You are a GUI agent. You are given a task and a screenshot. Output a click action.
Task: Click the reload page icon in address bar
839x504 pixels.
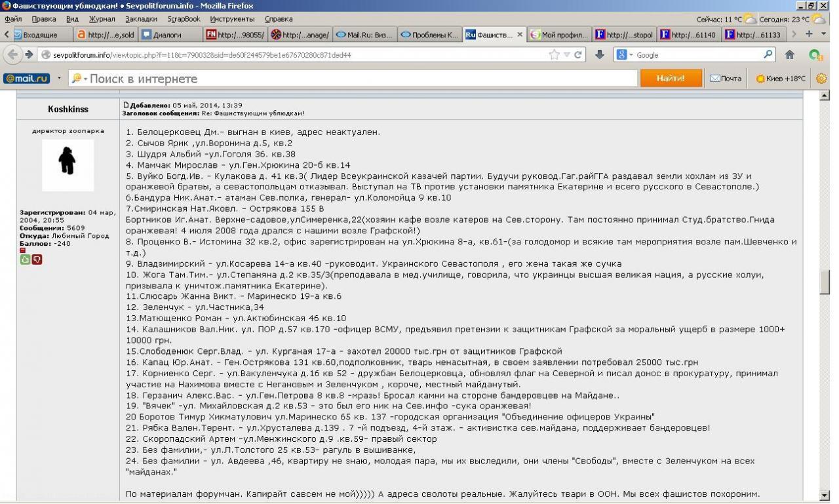point(579,55)
